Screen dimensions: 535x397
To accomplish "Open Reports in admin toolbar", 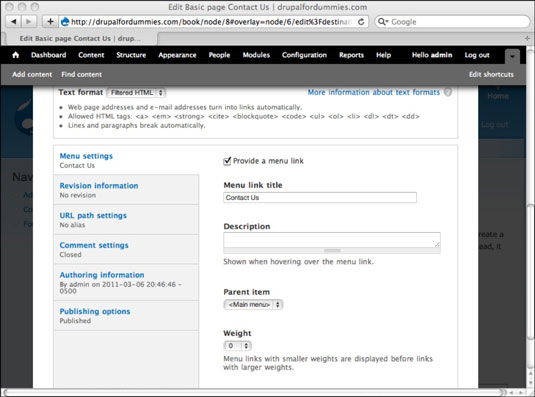I will tap(351, 55).
